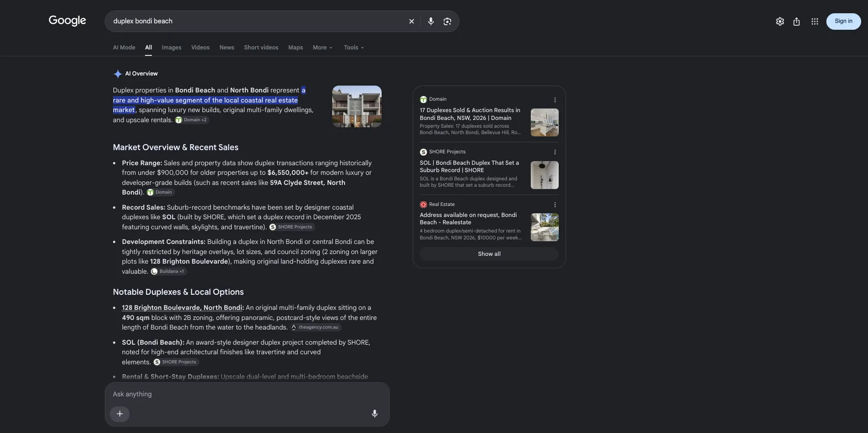
Task: Open SOL Bondi Beach Duplex SHORE link
Action: click(469, 166)
